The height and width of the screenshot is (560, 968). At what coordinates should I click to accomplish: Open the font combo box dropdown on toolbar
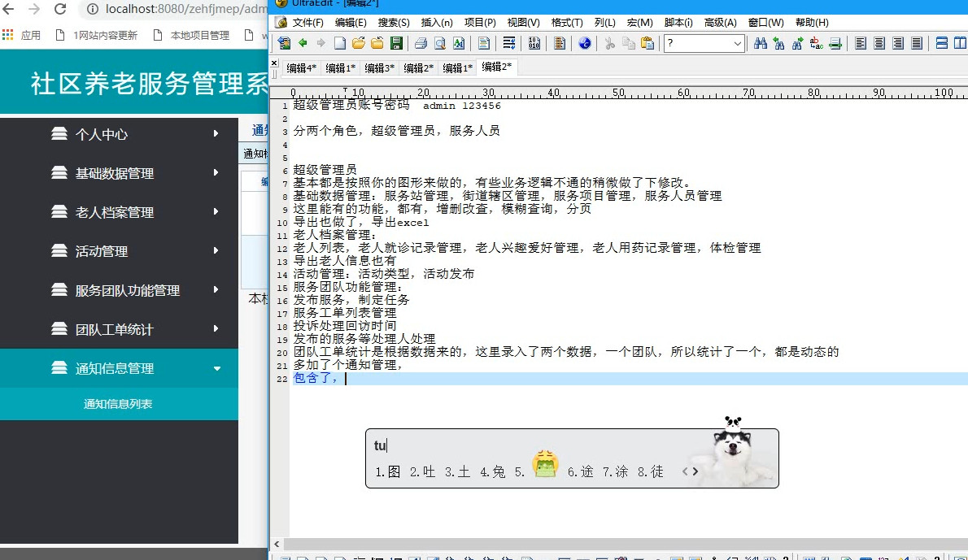click(x=739, y=42)
